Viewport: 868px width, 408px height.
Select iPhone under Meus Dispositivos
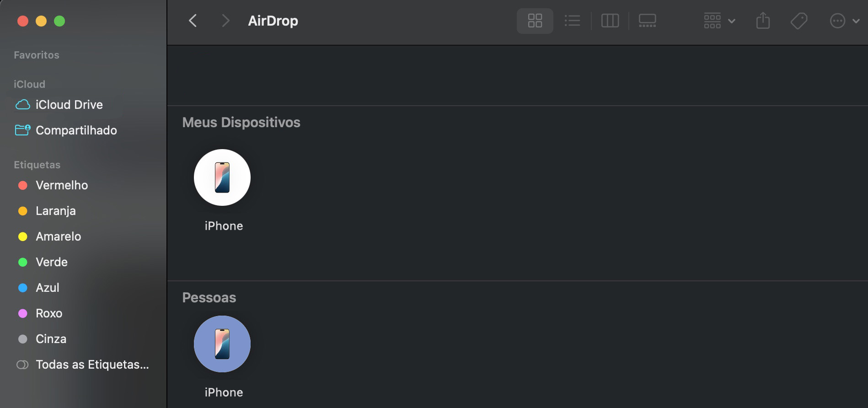pos(222,177)
